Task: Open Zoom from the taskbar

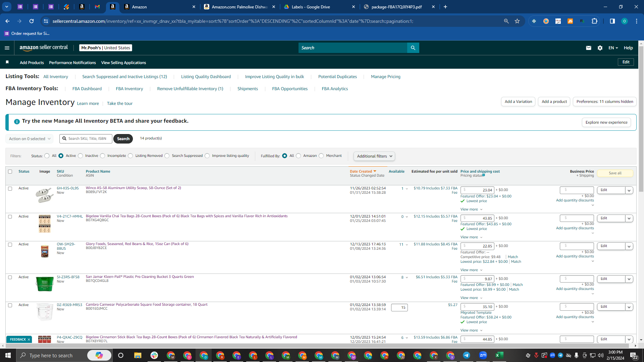Action: point(483,355)
